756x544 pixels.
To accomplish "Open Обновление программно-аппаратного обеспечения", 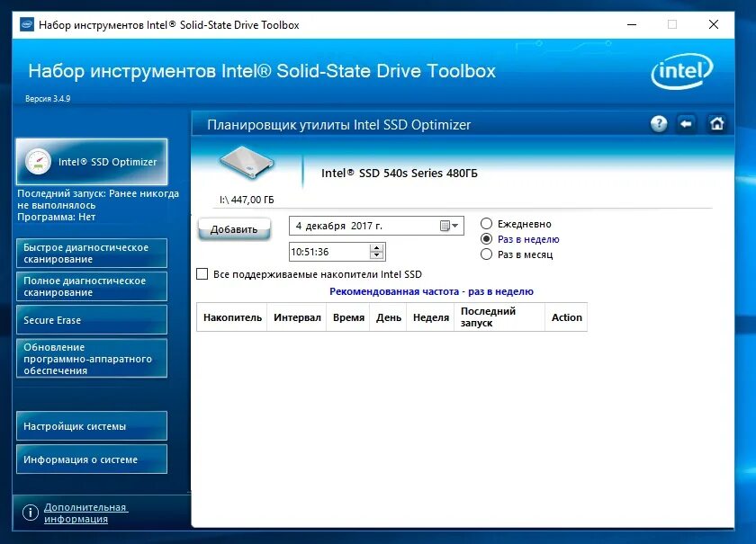I will click(x=92, y=359).
